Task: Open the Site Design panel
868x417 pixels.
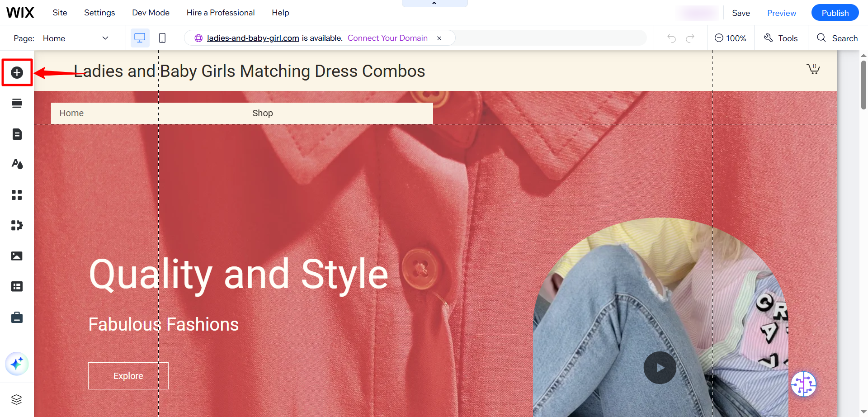Action: pyautogui.click(x=17, y=164)
